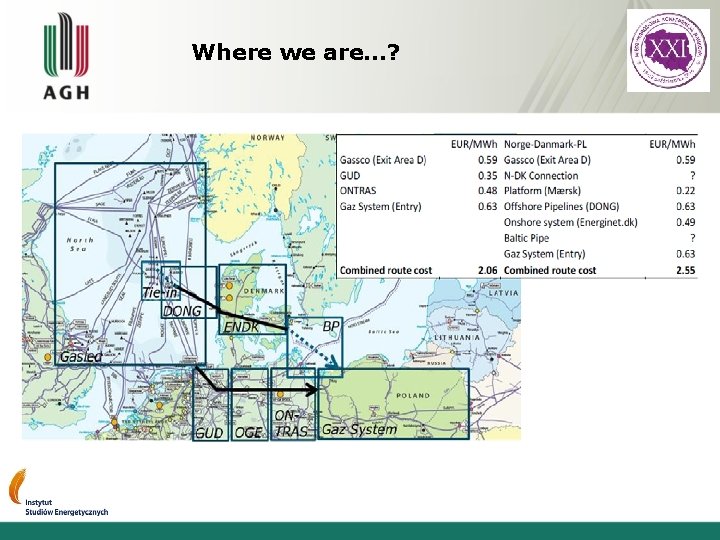This screenshot has width=720, height=540.
Task: Select the 2.55 combined route cost total
Action: pyautogui.click(x=686, y=270)
